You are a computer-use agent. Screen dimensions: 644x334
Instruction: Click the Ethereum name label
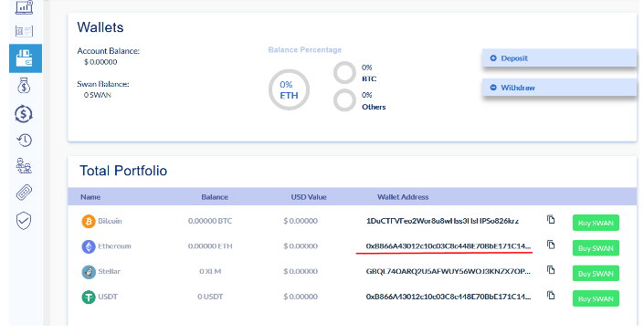(114, 246)
